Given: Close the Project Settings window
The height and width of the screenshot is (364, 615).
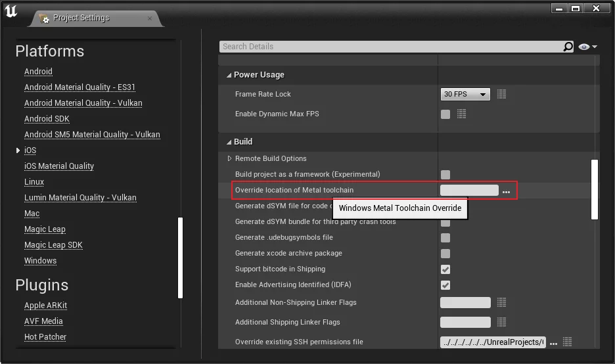Looking at the screenshot, I should [x=596, y=9].
